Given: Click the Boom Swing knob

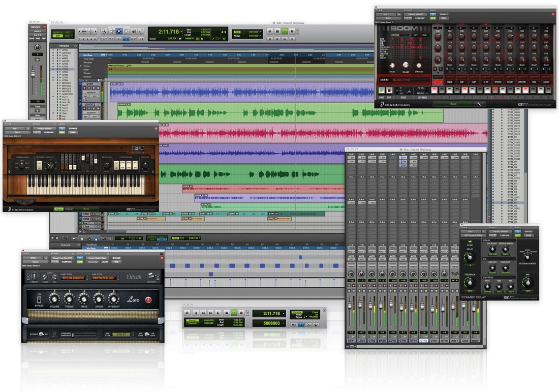Looking at the screenshot, I should (x=392, y=66).
